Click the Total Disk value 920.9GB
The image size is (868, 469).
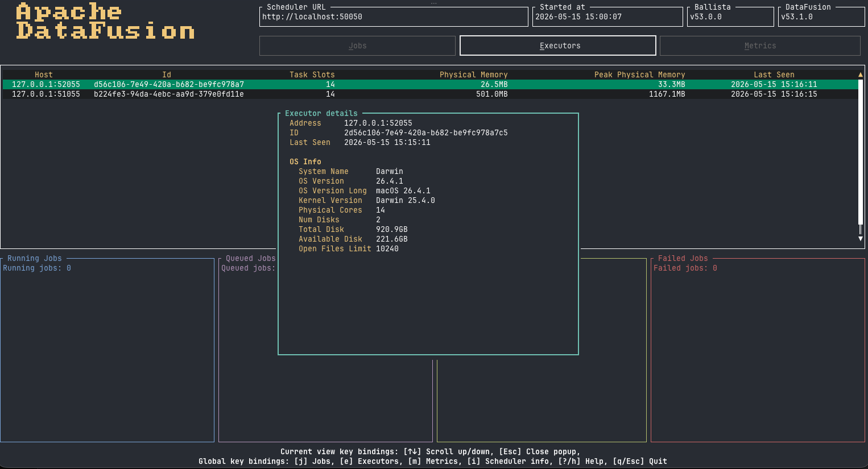pyautogui.click(x=392, y=230)
